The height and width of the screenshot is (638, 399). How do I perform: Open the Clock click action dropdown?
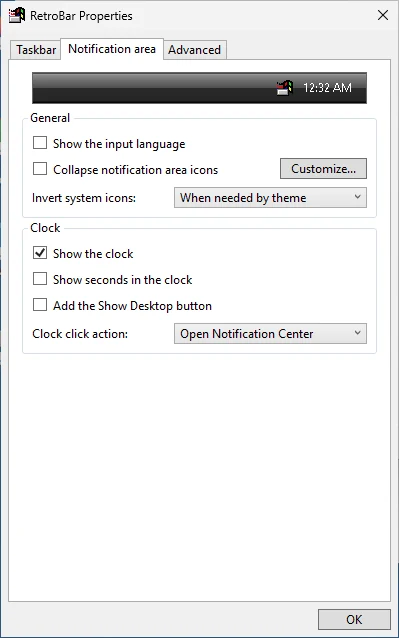point(270,334)
